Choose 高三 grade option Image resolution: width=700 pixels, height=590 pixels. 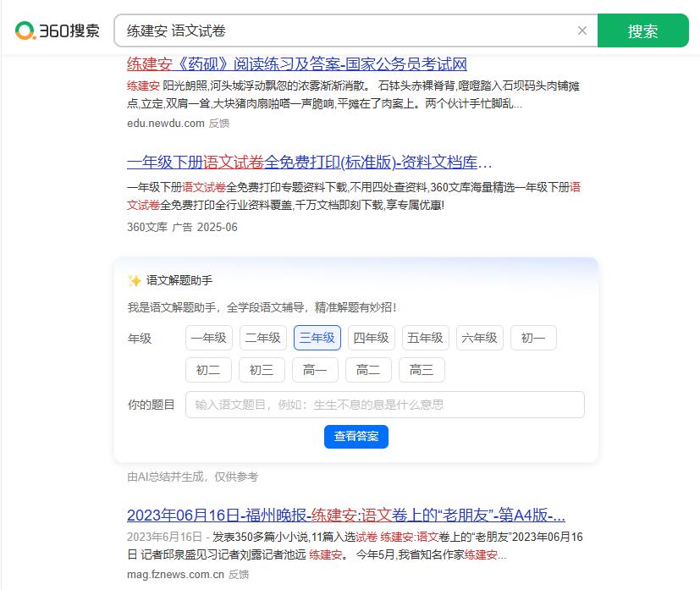coord(422,370)
